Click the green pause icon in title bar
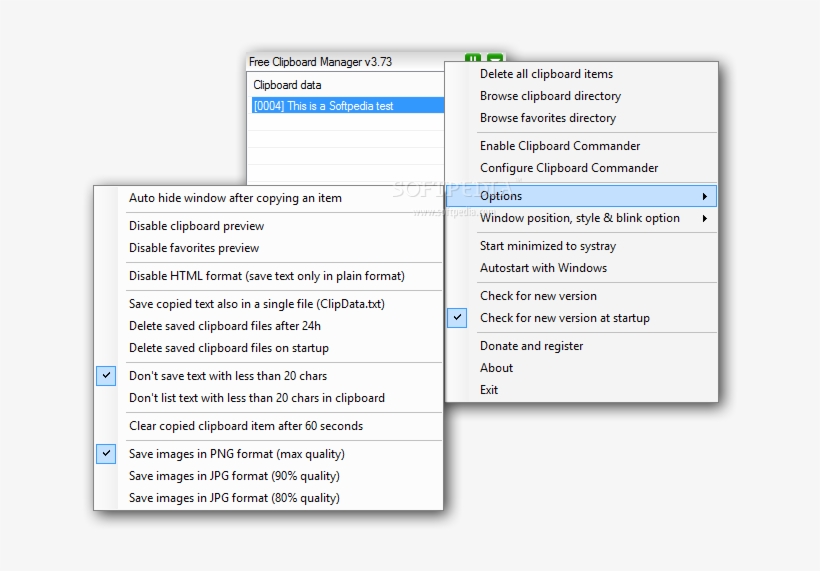Viewport: 820px width, 571px height. (x=472, y=58)
